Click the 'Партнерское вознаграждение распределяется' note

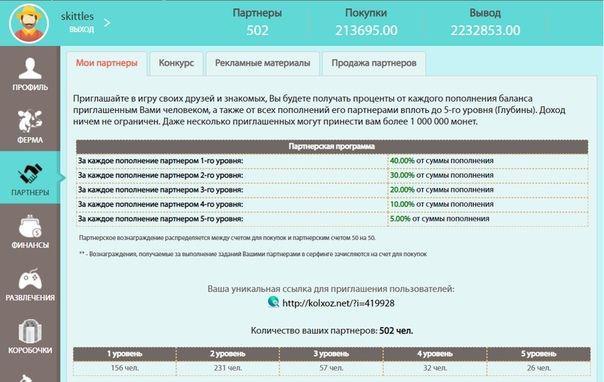tap(227, 238)
